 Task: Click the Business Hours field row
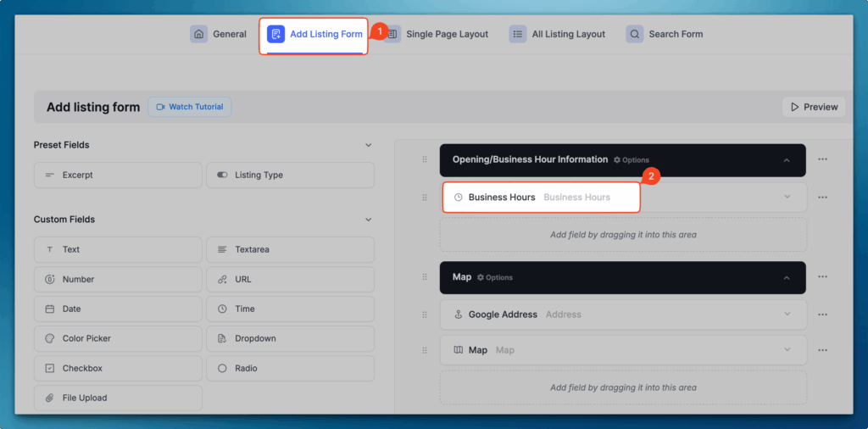pos(541,198)
